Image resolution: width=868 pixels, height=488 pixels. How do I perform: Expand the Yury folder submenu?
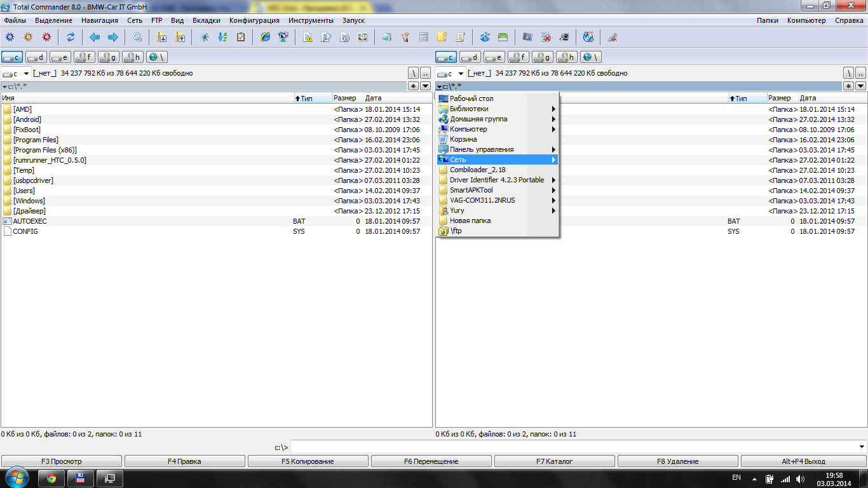(x=497, y=210)
